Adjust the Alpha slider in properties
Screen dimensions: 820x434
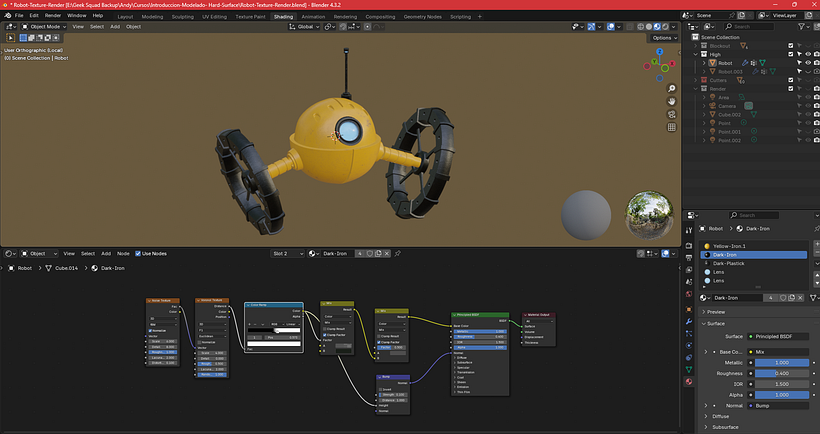782,395
